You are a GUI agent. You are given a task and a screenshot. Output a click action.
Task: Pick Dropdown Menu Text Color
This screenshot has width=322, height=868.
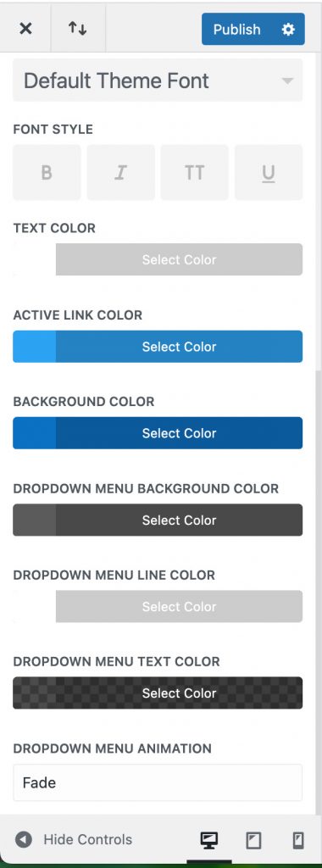click(x=158, y=693)
